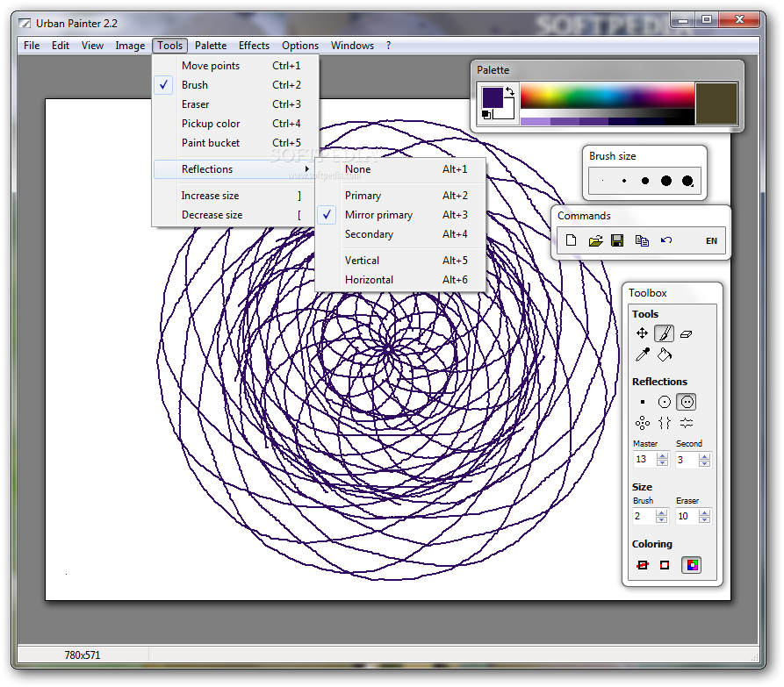Pick the largest custom dot in Brush size
Screen dimensions: 784x687
(x=687, y=181)
